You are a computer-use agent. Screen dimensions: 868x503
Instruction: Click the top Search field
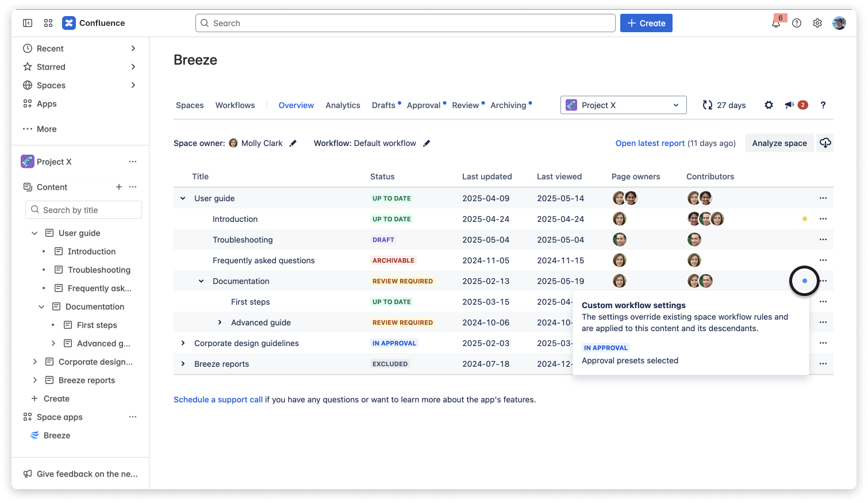pos(405,23)
